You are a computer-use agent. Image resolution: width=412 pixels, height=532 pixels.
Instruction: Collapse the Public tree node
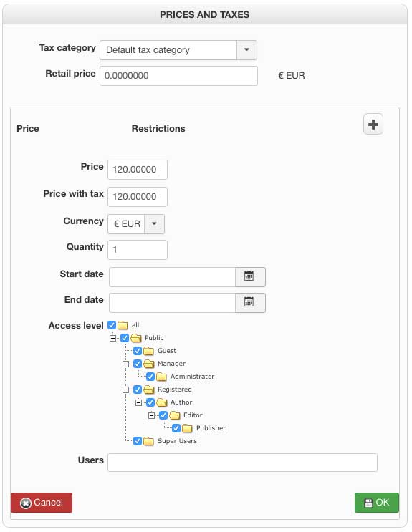112,338
